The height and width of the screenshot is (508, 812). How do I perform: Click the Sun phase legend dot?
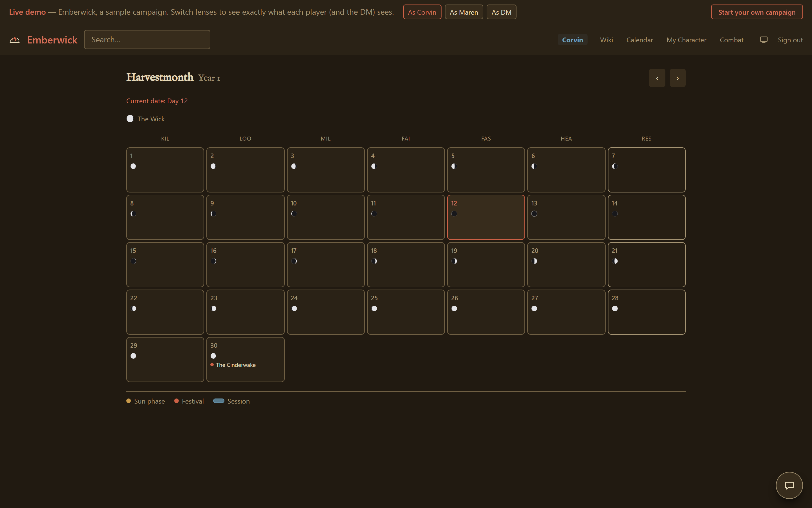coord(129,401)
